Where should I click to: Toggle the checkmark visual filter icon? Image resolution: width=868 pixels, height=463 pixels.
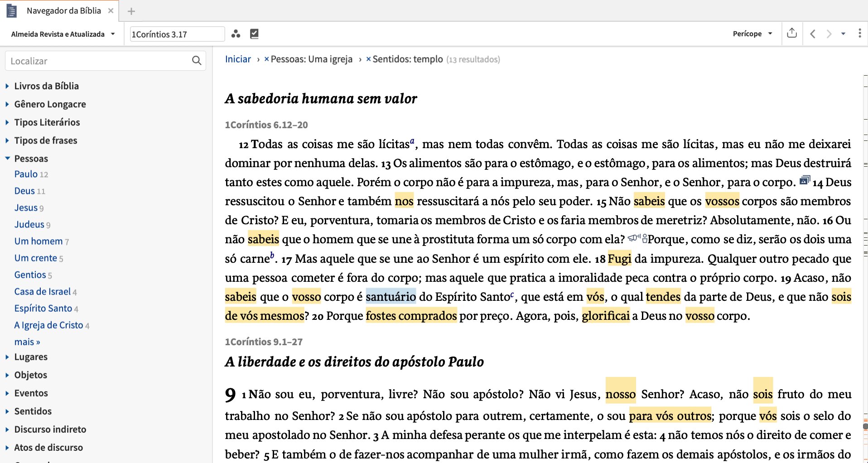[255, 34]
